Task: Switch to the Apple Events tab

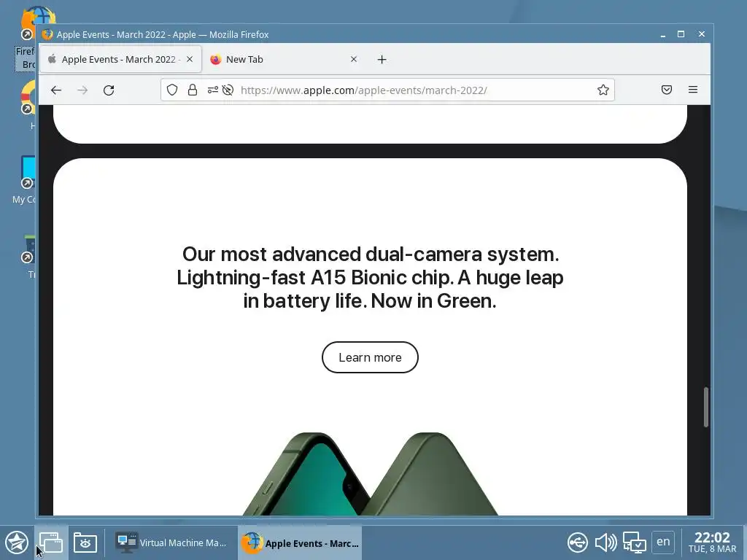Action: tap(120, 59)
